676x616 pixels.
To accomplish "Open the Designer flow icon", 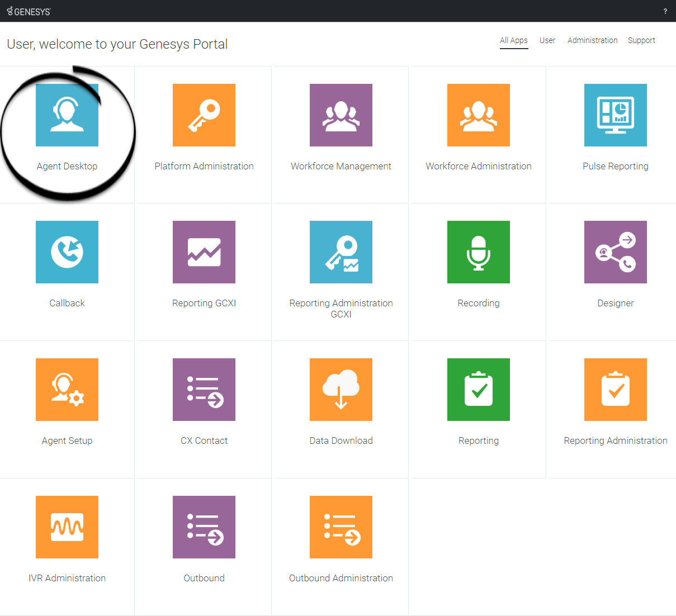I will (616, 252).
